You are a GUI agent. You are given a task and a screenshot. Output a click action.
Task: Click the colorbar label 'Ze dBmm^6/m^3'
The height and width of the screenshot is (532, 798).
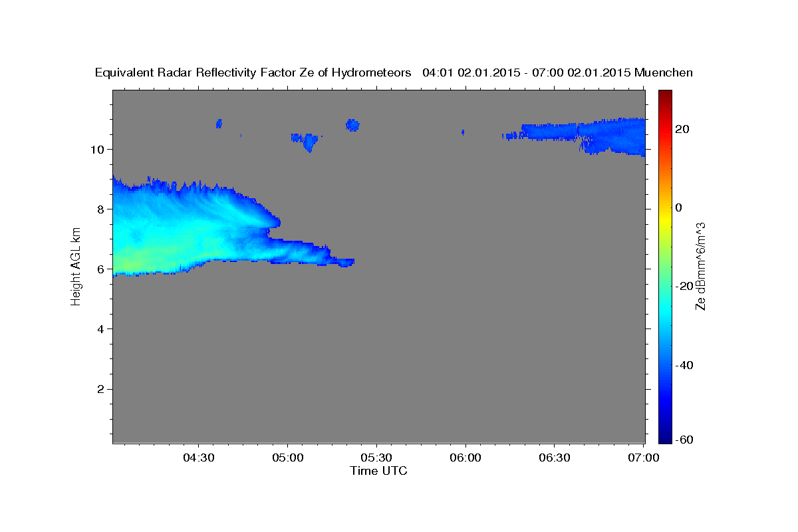tap(700, 266)
